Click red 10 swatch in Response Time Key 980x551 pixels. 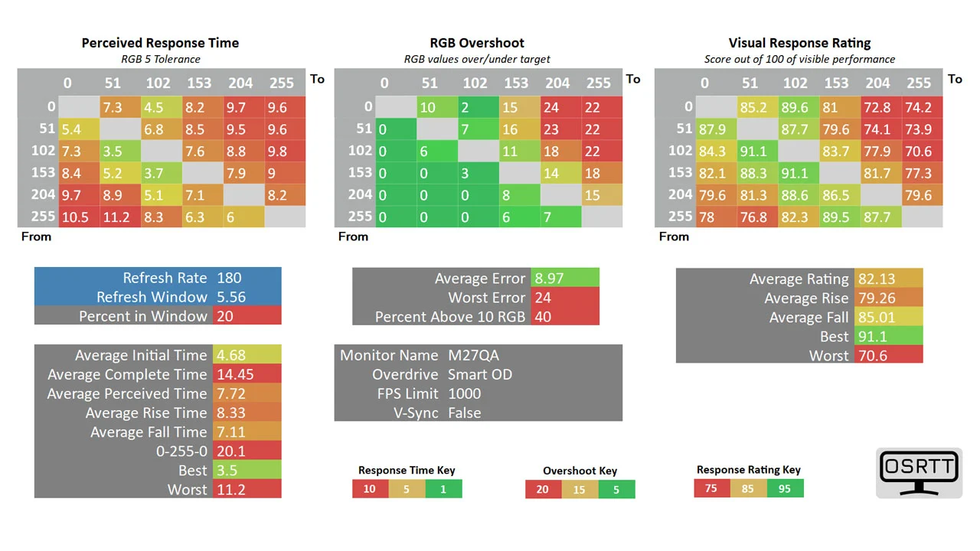pyautogui.click(x=371, y=488)
